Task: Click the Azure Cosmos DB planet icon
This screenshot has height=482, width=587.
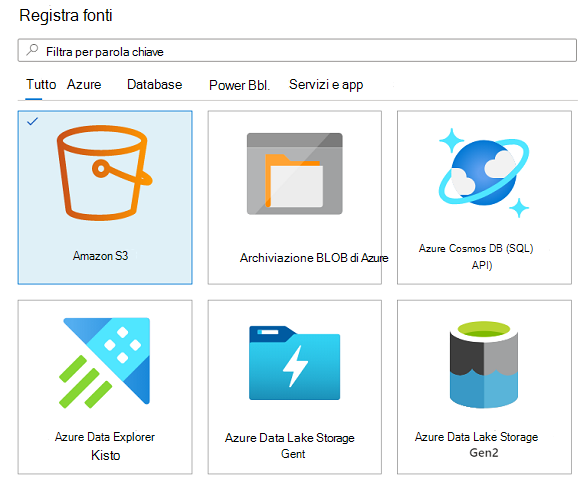Action: 484,173
